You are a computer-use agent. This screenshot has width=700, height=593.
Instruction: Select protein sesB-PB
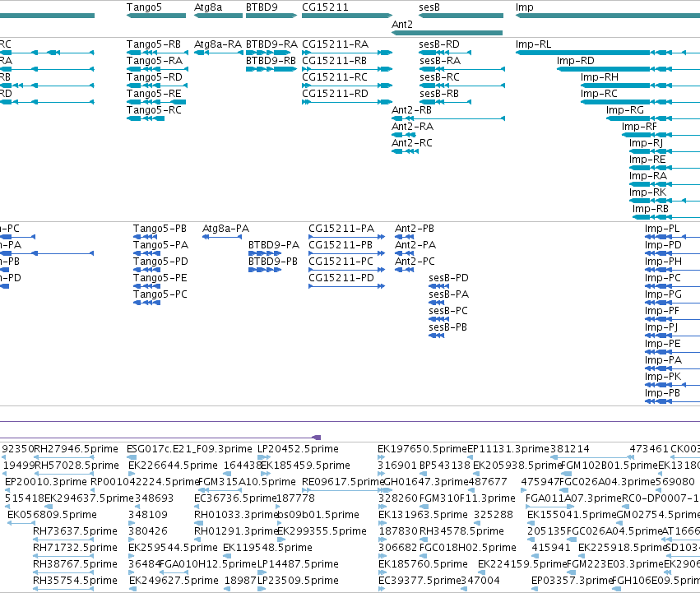tap(437, 336)
